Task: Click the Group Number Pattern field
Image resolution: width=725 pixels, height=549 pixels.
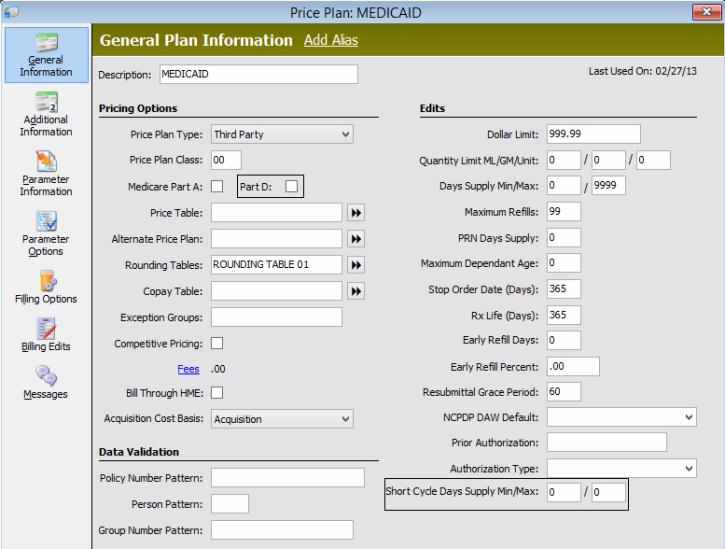Action: click(x=282, y=530)
